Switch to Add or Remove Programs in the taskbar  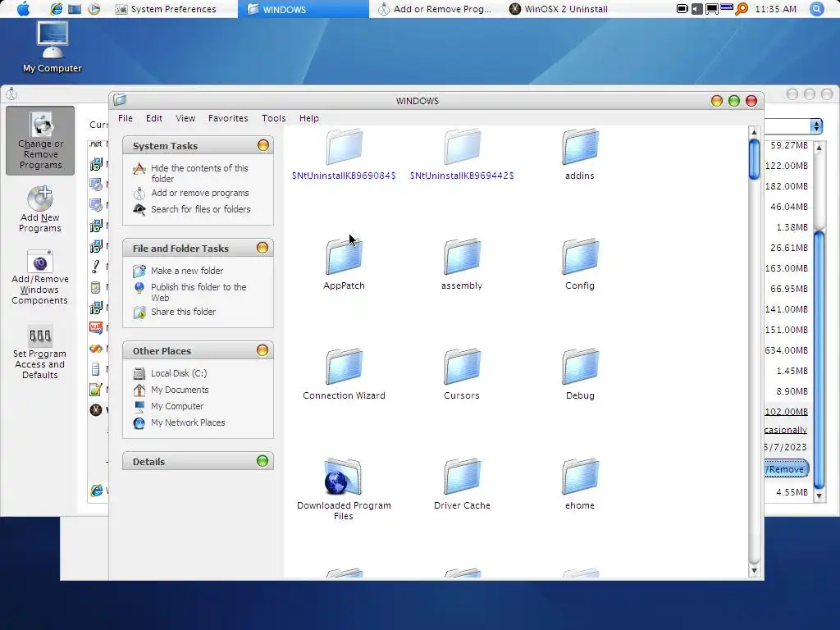435,9
